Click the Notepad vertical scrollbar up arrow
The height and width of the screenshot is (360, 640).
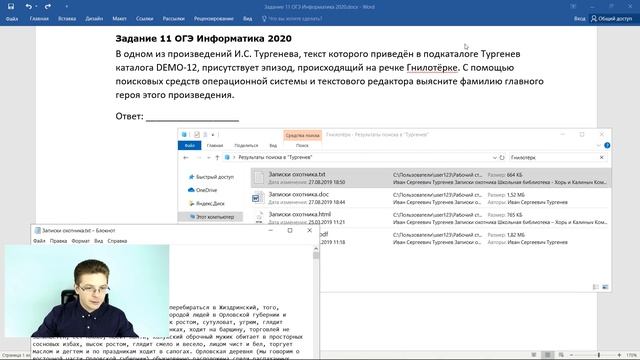pyautogui.click(x=316, y=249)
